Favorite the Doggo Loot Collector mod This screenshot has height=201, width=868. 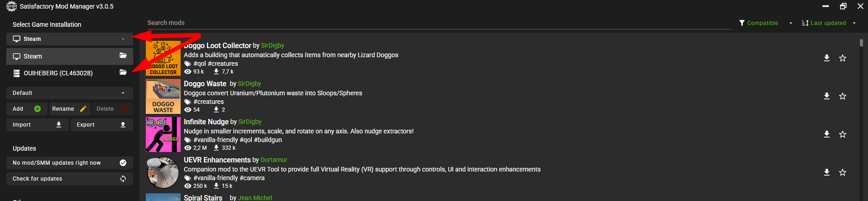(x=842, y=58)
